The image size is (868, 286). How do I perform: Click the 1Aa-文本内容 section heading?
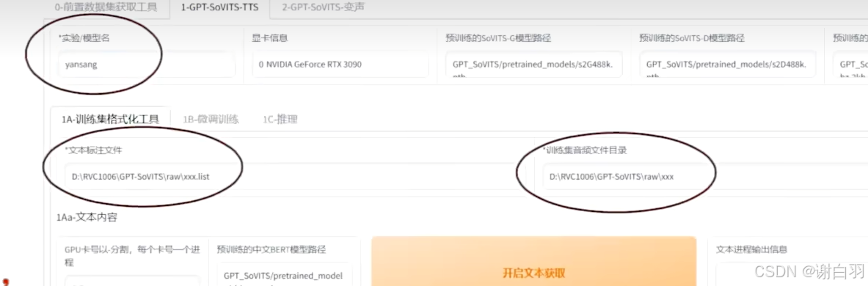coord(87,217)
